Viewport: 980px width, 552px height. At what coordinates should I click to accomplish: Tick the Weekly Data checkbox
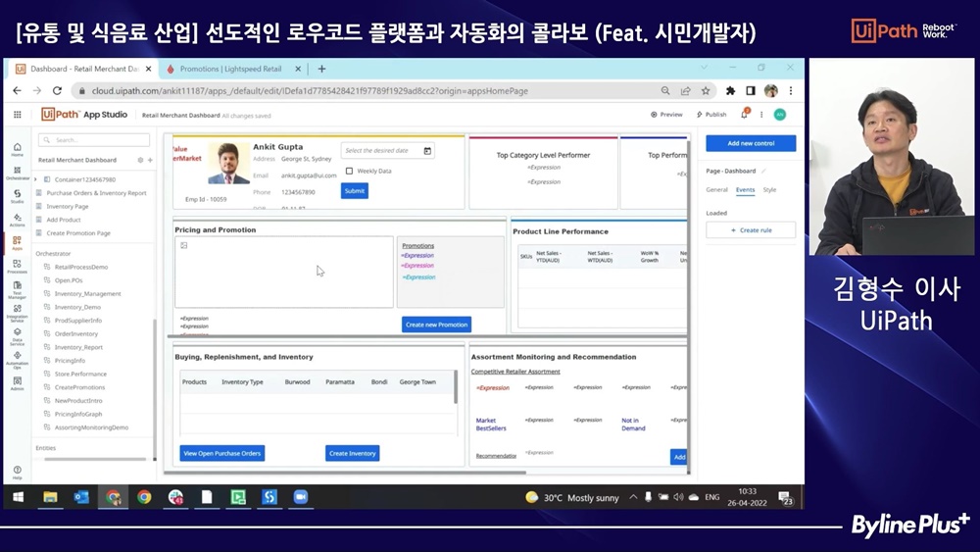pos(350,171)
